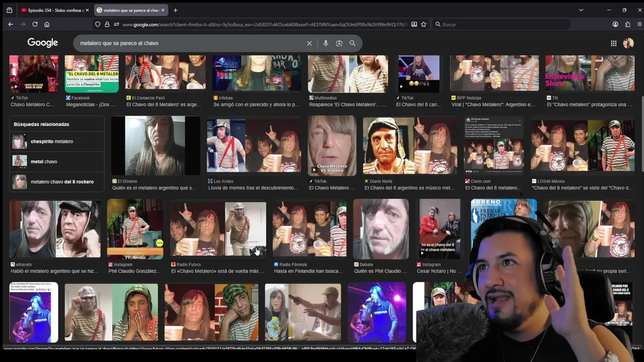This screenshot has width=644, height=362.
Task: Select related search metalero chavo del 8 rockero
Action: click(x=57, y=182)
